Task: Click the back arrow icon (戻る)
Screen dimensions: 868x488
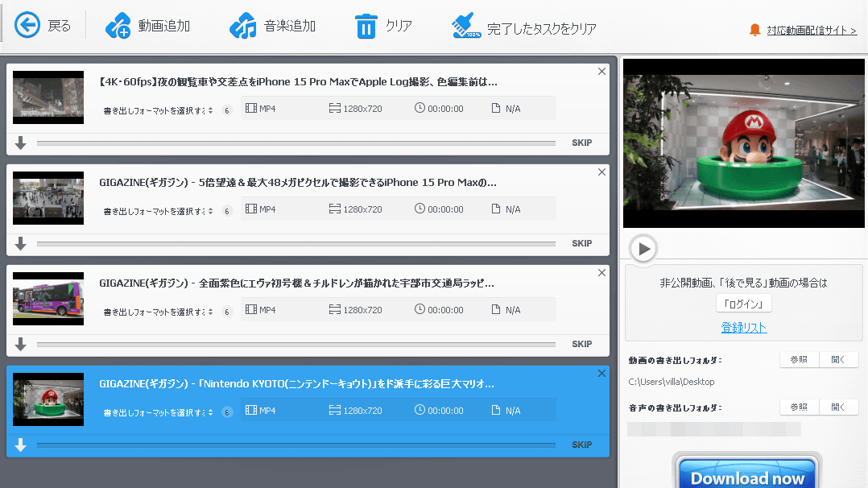Action: tap(27, 26)
